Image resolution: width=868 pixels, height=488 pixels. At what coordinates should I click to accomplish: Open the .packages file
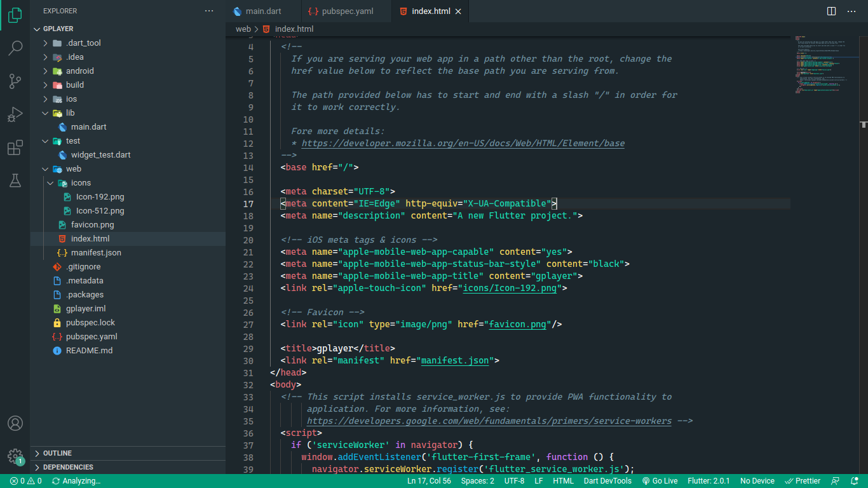click(85, 295)
